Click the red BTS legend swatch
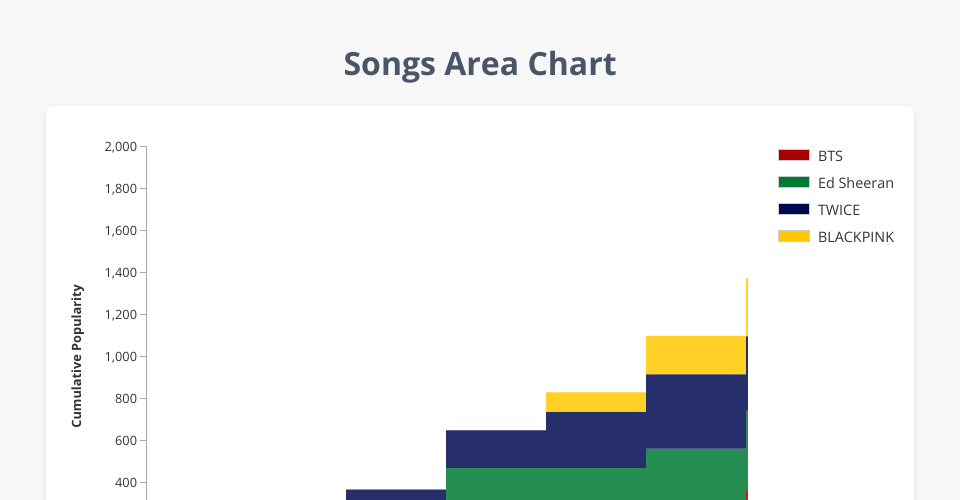The width and height of the screenshot is (960, 500). pos(793,155)
